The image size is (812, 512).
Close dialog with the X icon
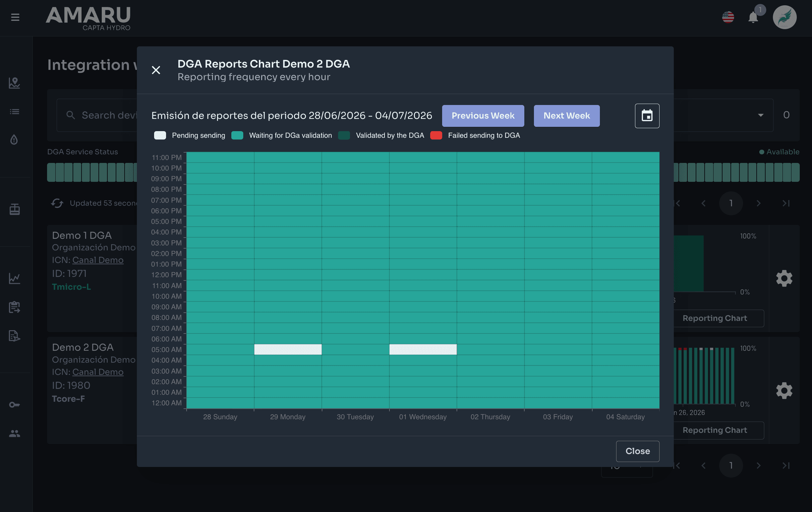point(156,70)
